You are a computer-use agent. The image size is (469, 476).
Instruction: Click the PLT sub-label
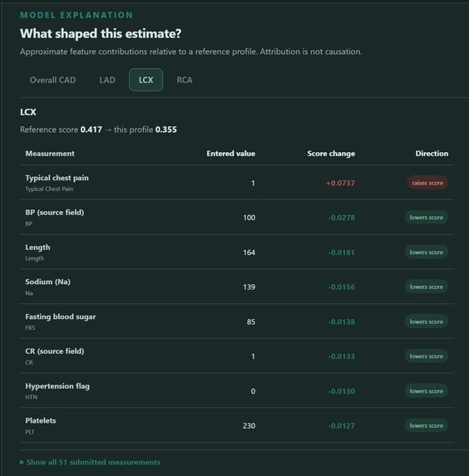click(30, 432)
